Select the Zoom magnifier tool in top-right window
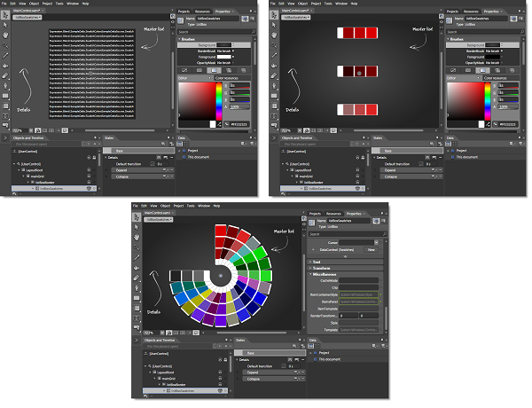This screenshot has height=408, width=532. tap(274, 45)
